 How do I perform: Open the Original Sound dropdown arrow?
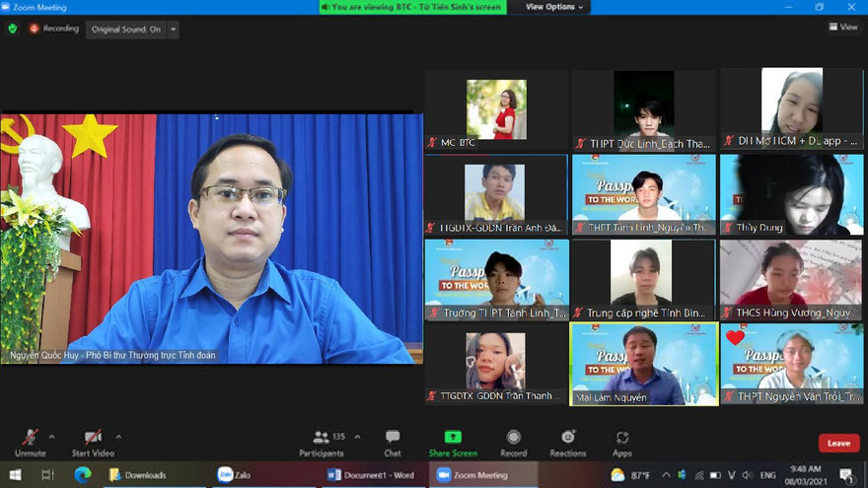[174, 30]
